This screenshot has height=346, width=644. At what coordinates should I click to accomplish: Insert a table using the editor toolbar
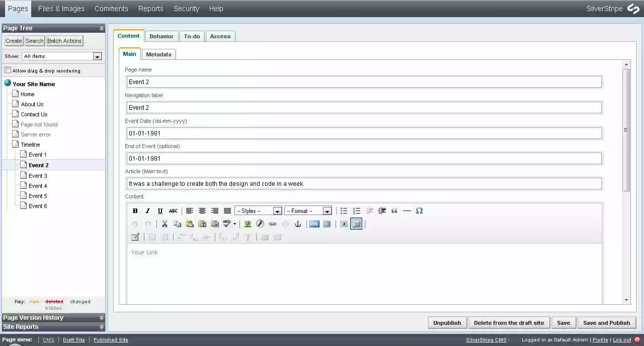(356, 224)
